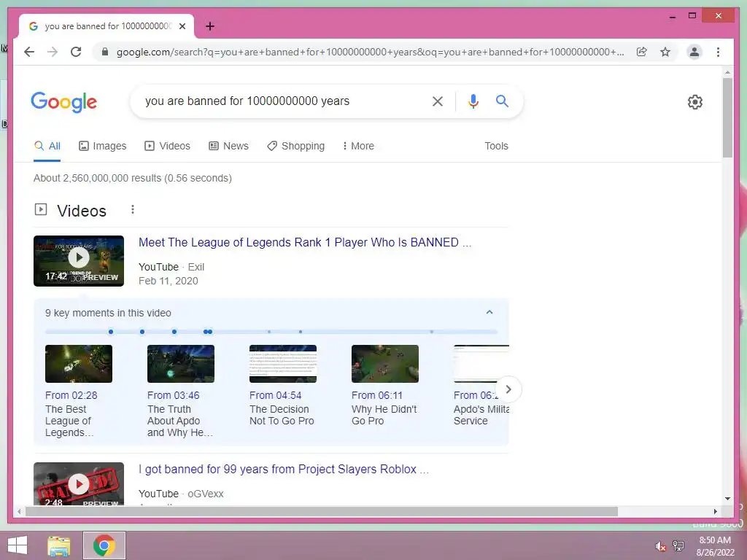Click second marker on key moments timeline
The width and height of the screenshot is (747, 560).
tap(142, 332)
